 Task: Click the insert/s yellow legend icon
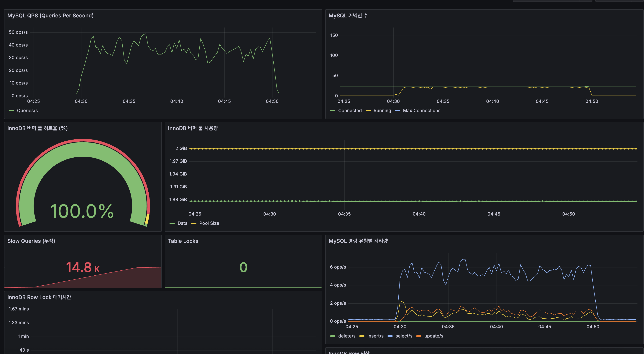tap(362, 336)
